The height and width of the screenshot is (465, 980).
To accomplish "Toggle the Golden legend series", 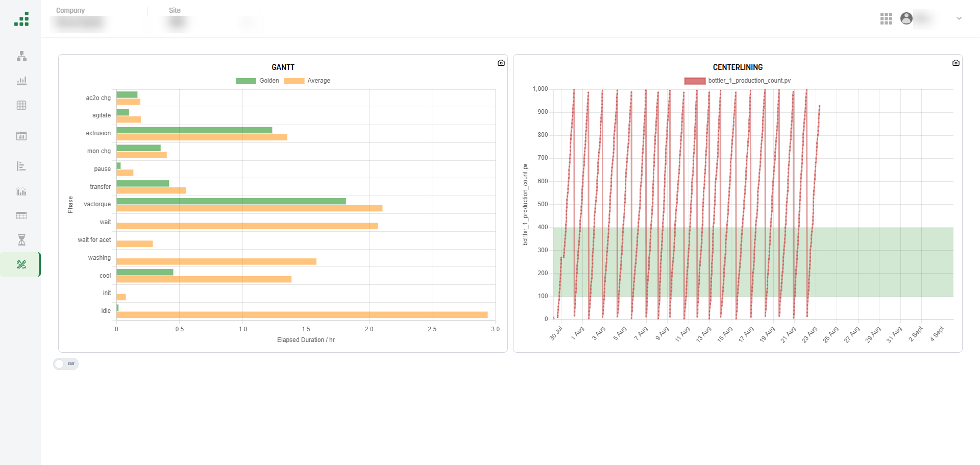I will pyautogui.click(x=257, y=81).
